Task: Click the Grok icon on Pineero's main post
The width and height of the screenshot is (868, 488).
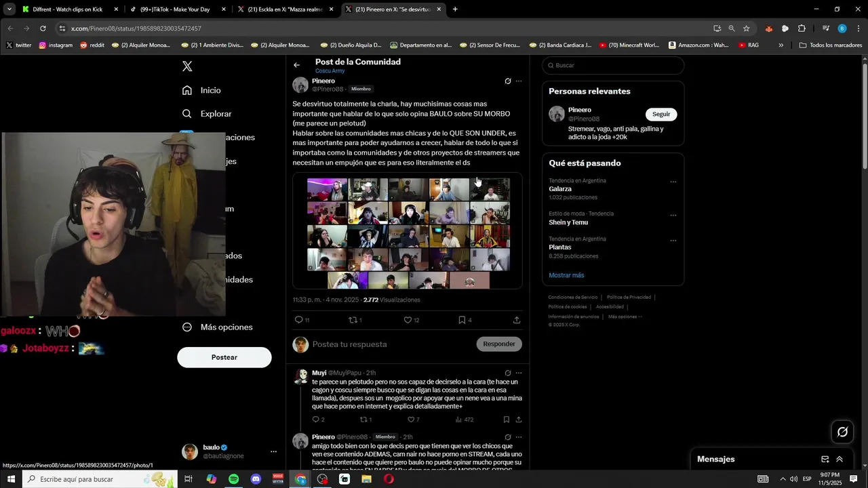Action: [508, 81]
